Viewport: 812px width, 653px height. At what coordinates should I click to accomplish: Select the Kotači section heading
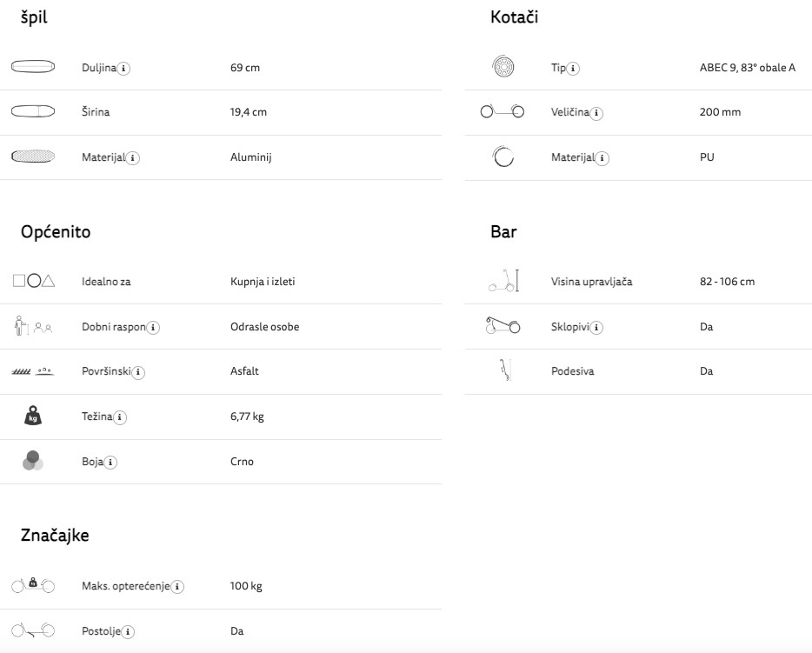click(x=514, y=17)
